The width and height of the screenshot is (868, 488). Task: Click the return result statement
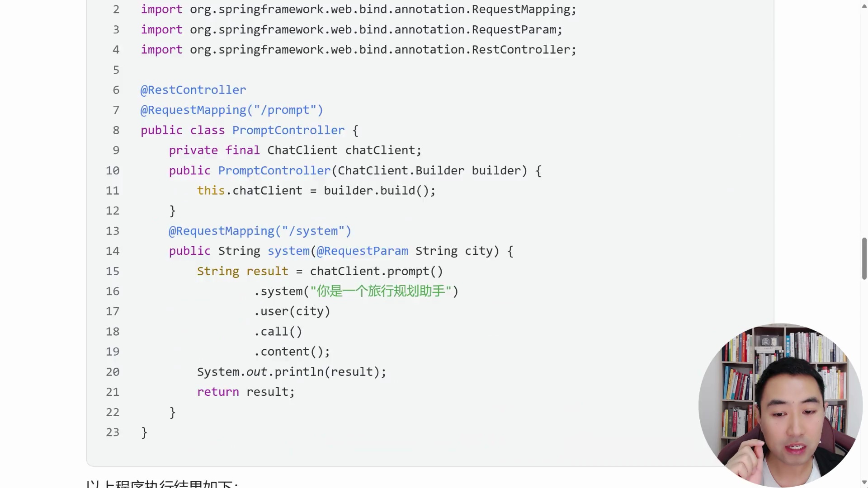coord(245,392)
